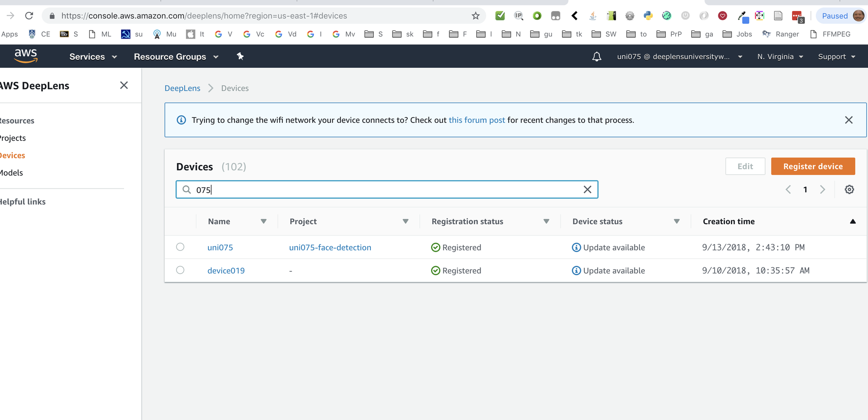Open the grey gear extension icon

[x=630, y=16]
